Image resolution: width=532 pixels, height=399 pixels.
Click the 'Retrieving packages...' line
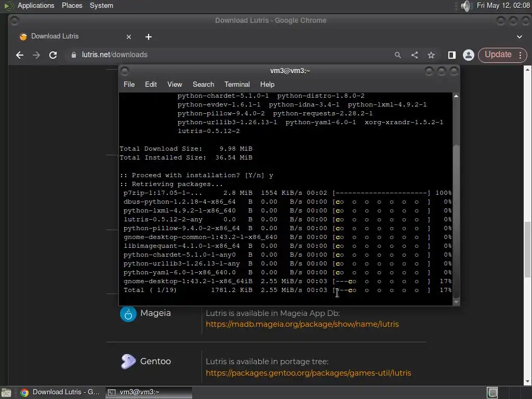[171, 184]
